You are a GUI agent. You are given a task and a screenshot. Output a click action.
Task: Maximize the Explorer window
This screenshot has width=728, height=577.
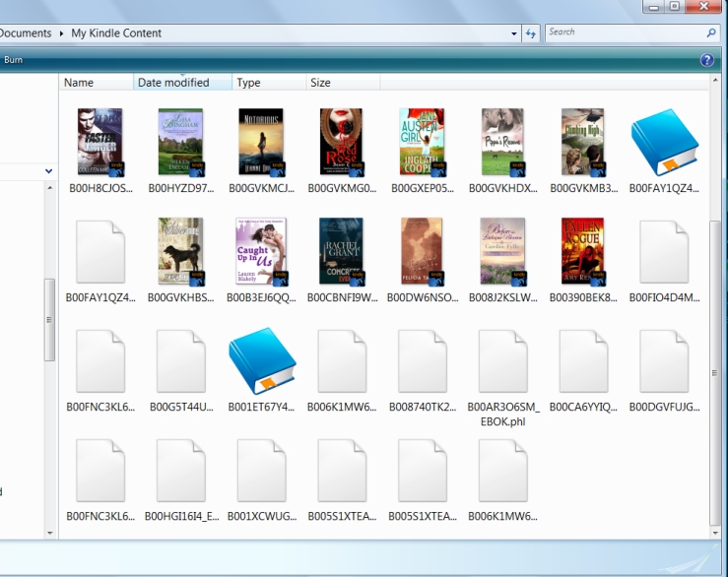[674, 6]
